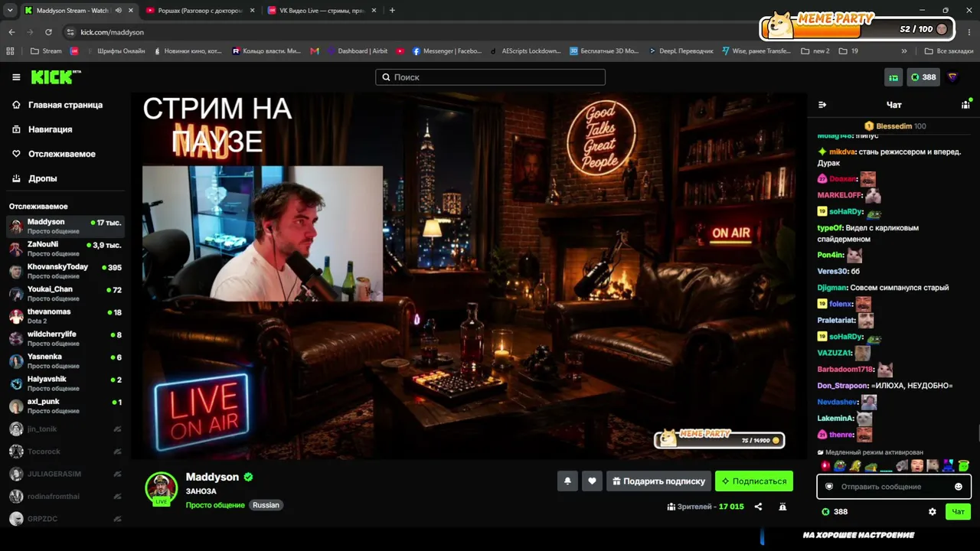The width and height of the screenshot is (980, 551).
Task: Open Halyavshik channel in followed list
Action: click(x=65, y=383)
